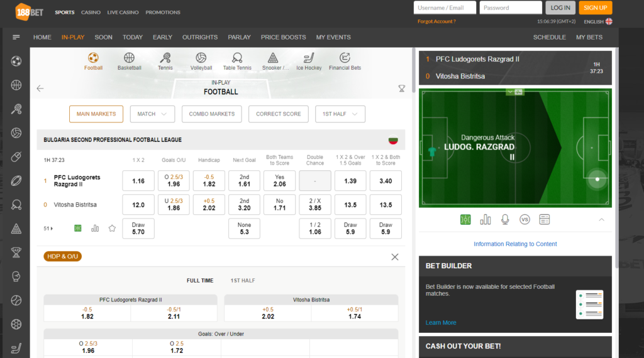Screen dimensions: 644x358
Task: Click the back arrow beside Football header
Action: tap(40, 89)
